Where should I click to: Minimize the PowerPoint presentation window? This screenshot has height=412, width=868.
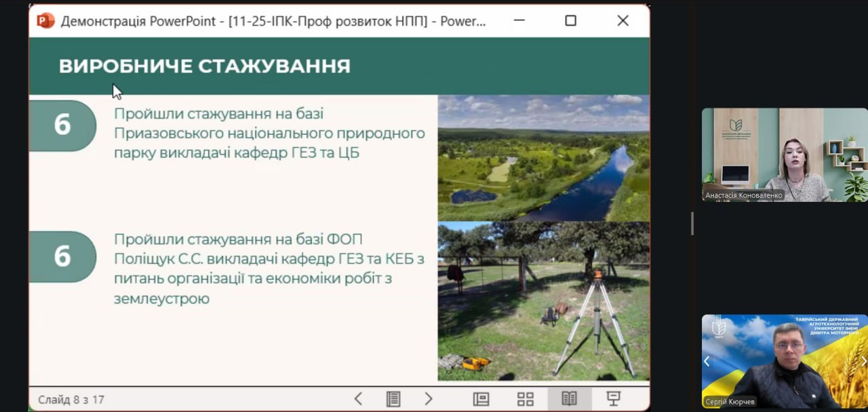pyautogui.click(x=519, y=20)
